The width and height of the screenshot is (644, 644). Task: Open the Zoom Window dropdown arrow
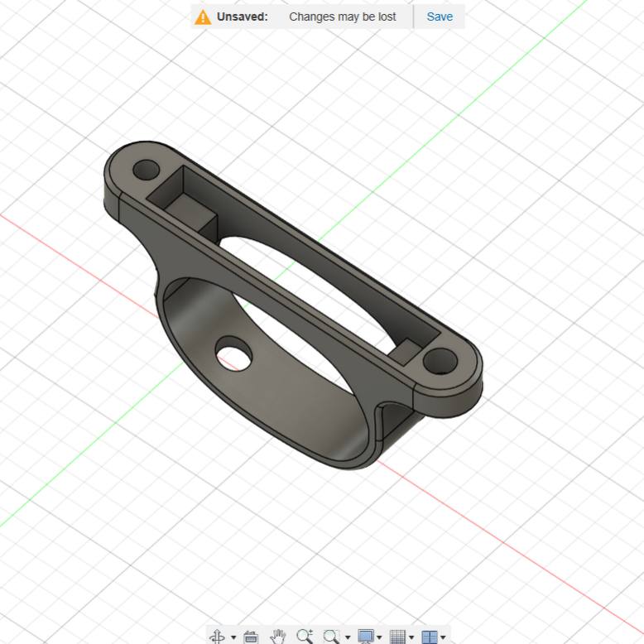pyautogui.click(x=348, y=637)
